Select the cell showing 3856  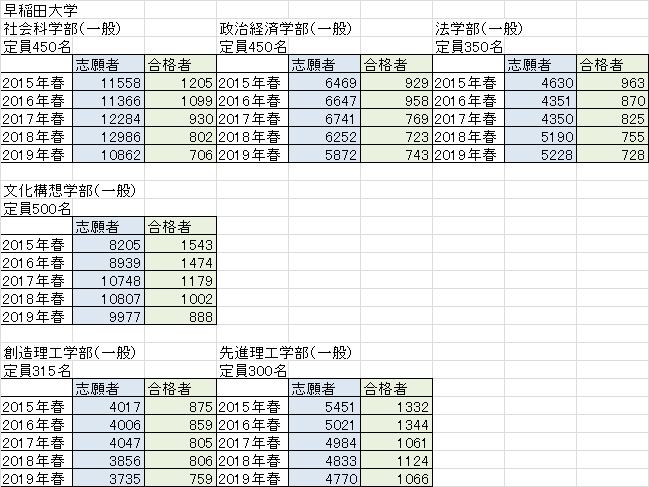(x=108, y=461)
